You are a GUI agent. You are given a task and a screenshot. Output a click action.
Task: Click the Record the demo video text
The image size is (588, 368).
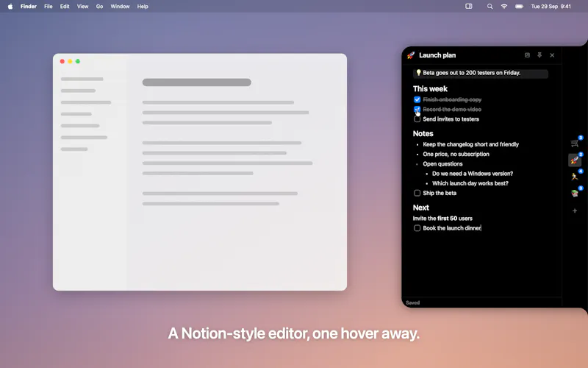click(452, 109)
